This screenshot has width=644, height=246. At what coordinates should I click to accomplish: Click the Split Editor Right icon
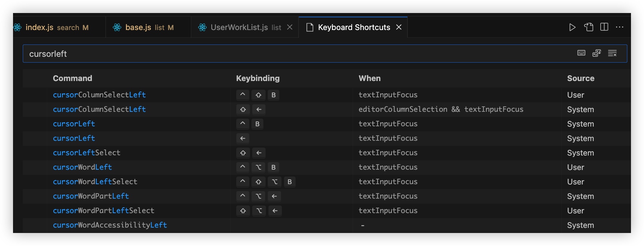coord(604,27)
